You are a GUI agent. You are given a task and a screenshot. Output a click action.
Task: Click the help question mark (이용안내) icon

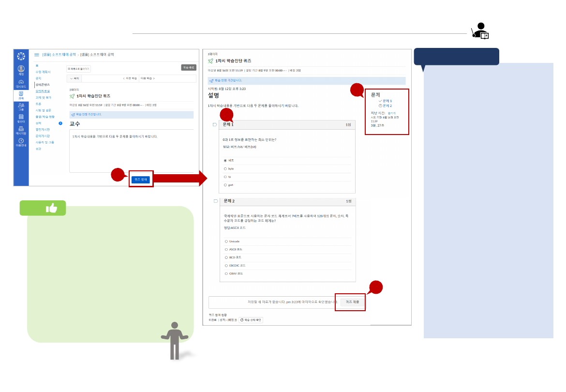click(x=21, y=142)
